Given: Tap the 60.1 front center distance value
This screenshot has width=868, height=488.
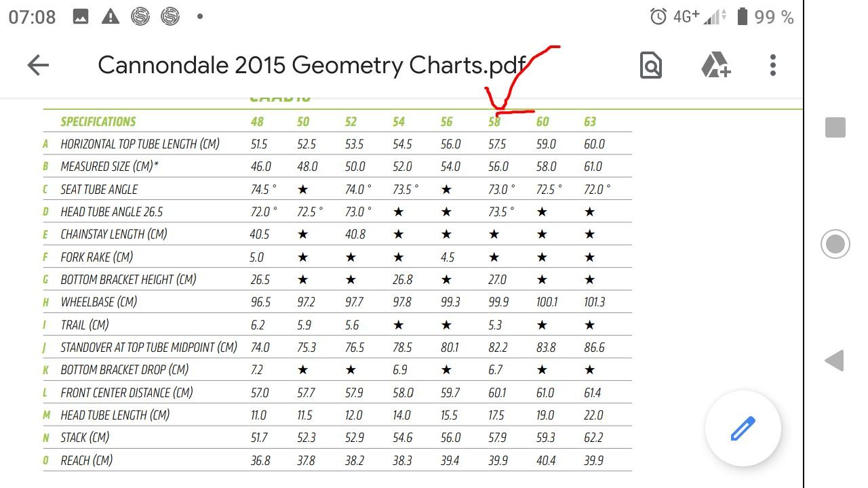Looking at the screenshot, I should point(498,392).
